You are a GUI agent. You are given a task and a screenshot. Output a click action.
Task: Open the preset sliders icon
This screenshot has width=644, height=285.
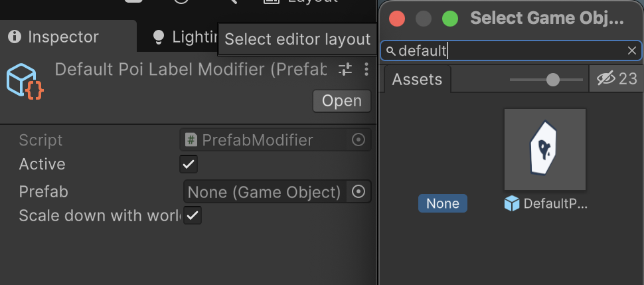coord(345,69)
